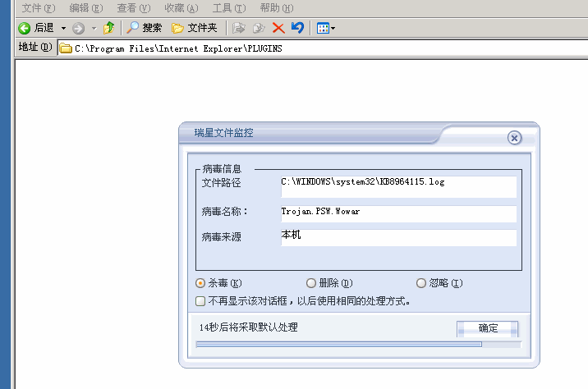Open the 帮助(H) menu
Viewport: 588px width, 389px height.
click(277, 8)
